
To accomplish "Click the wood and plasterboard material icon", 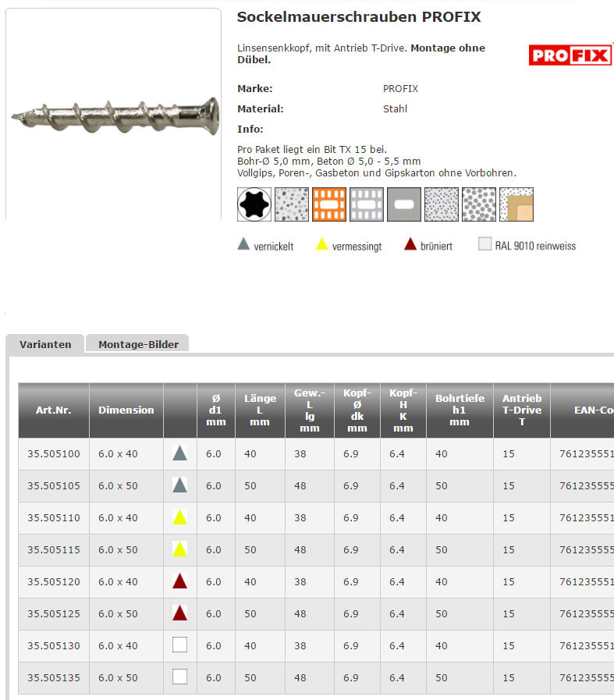I will point(516,204).
